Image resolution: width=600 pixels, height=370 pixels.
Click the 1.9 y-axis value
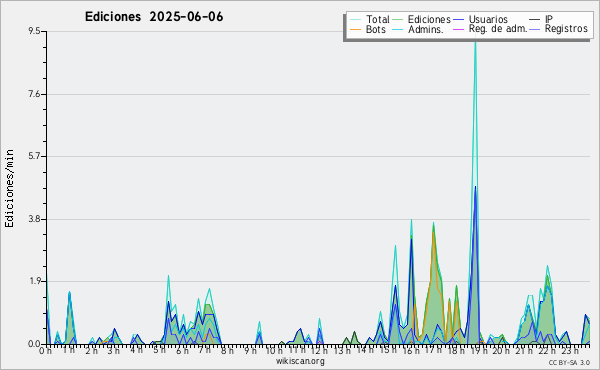click(x=34, y=281)
